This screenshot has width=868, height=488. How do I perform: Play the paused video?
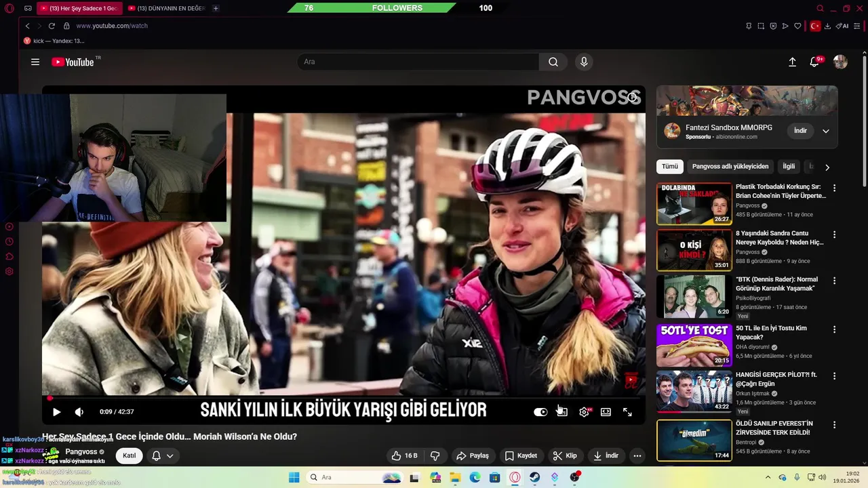pyautogui.click(x=57, y=411)
